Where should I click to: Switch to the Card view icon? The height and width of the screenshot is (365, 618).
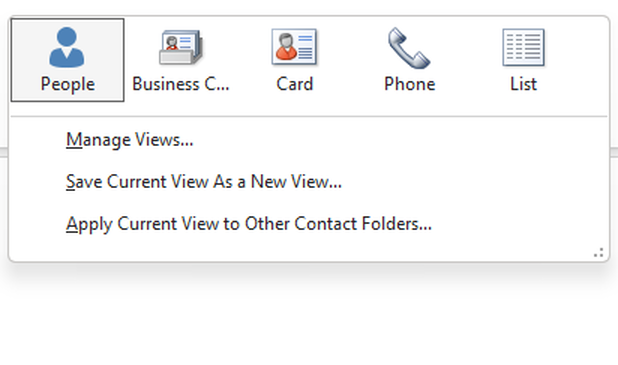(294, 47)
